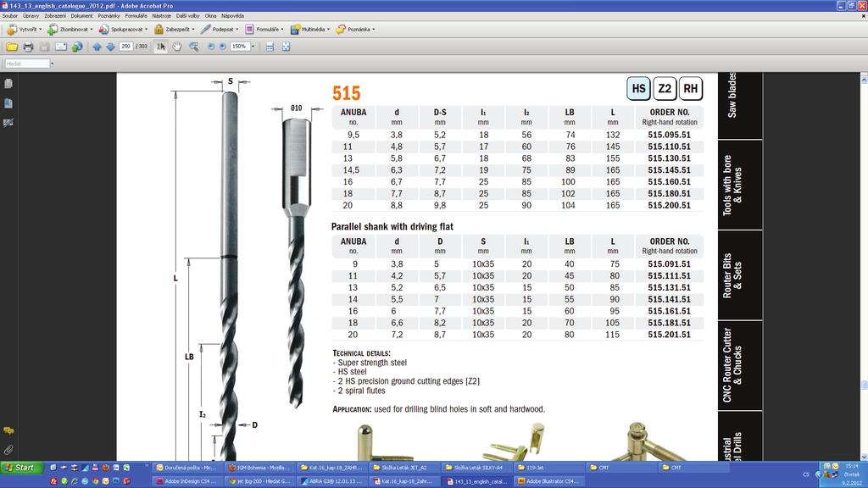
Task: Open the Okna menu
Action: [210, 16]
